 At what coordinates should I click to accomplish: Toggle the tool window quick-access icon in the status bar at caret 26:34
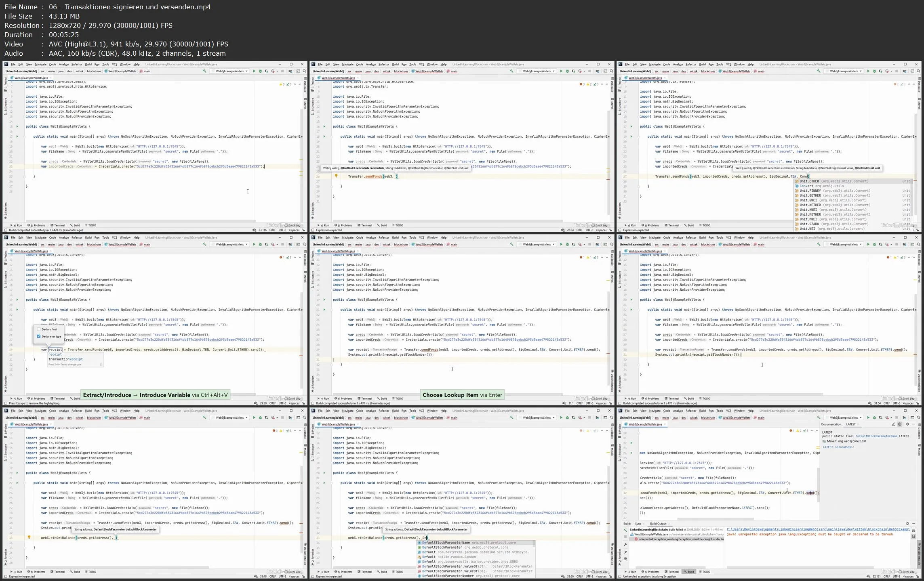tap(313, 230)
